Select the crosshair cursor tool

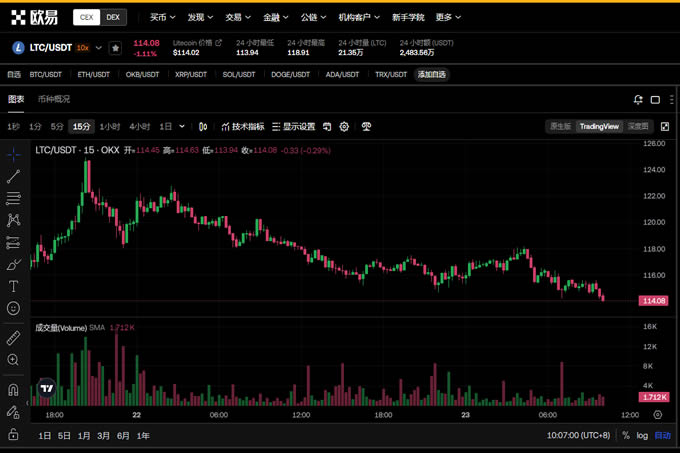tap(13, 154)
